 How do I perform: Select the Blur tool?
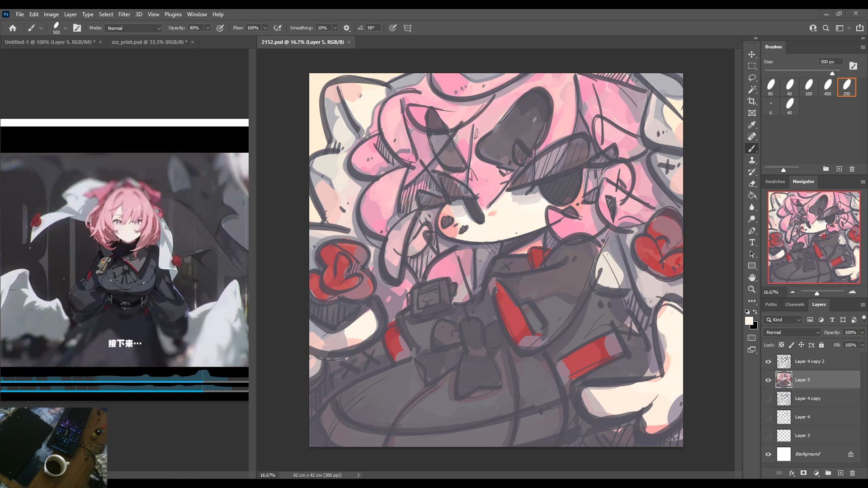(x=752, y=207)
